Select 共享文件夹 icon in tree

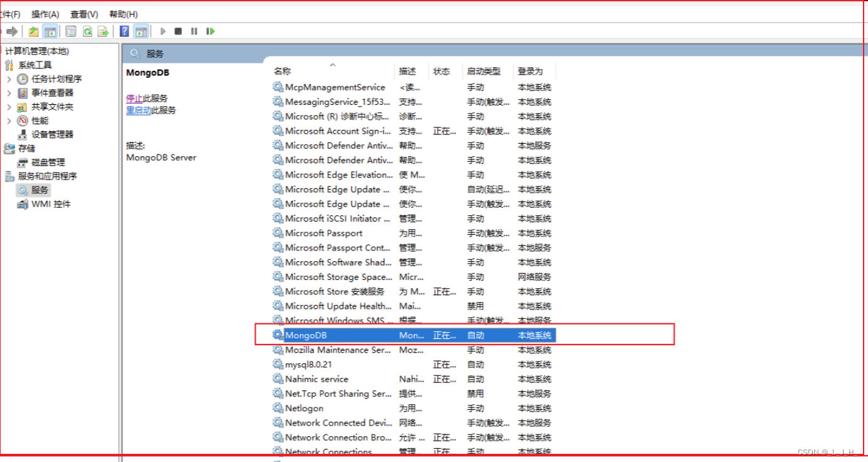tap(23, 107)
